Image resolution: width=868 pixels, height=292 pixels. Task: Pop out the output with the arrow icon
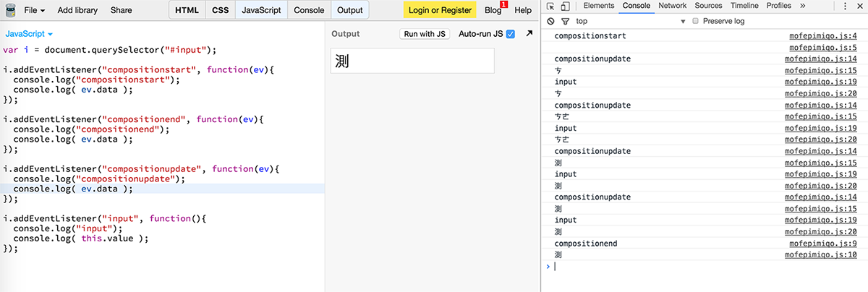529,34
